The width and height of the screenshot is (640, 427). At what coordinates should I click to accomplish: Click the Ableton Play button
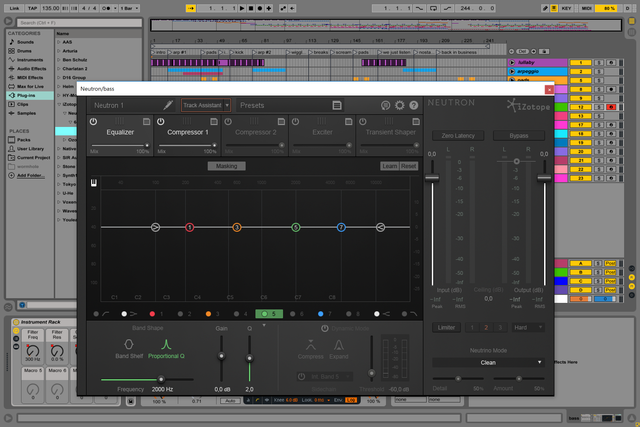242,8
